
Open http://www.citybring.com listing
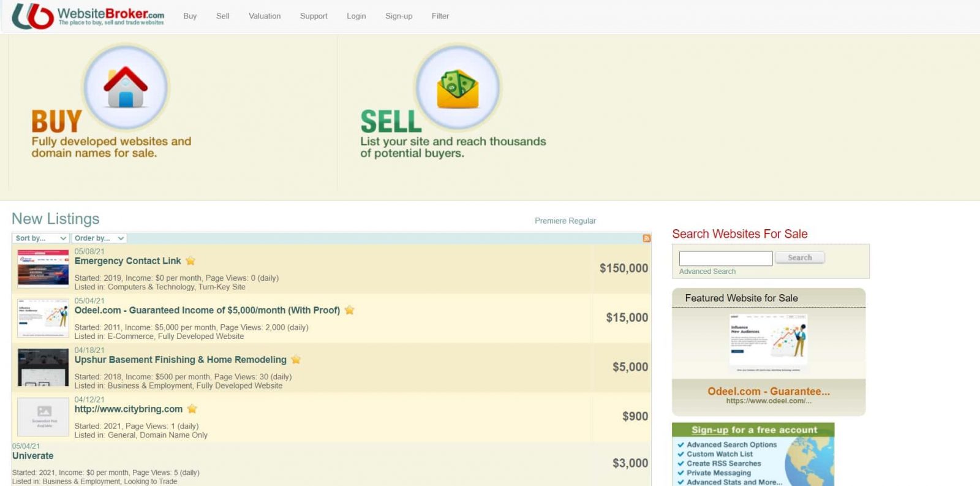[129, 409]
